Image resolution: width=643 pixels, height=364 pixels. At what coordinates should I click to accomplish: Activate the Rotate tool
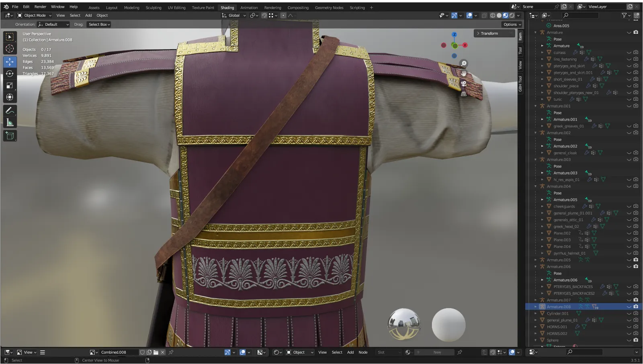click(10, 74)
